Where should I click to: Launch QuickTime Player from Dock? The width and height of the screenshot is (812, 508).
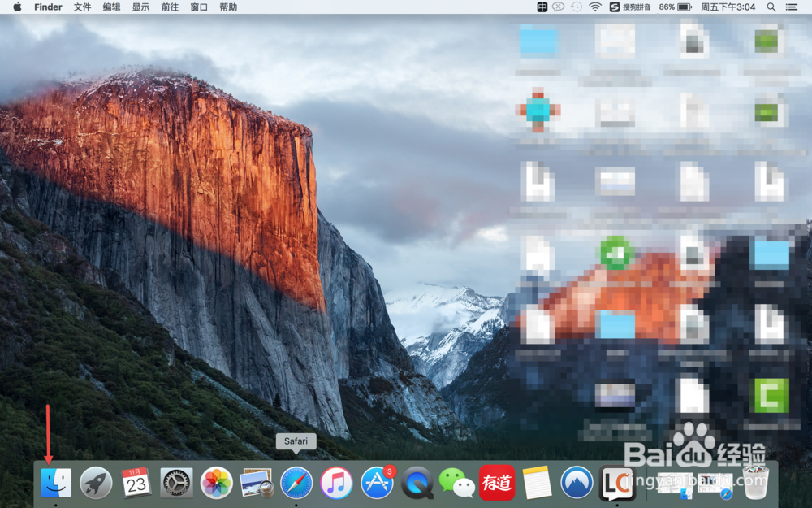[x=417, y=483]
